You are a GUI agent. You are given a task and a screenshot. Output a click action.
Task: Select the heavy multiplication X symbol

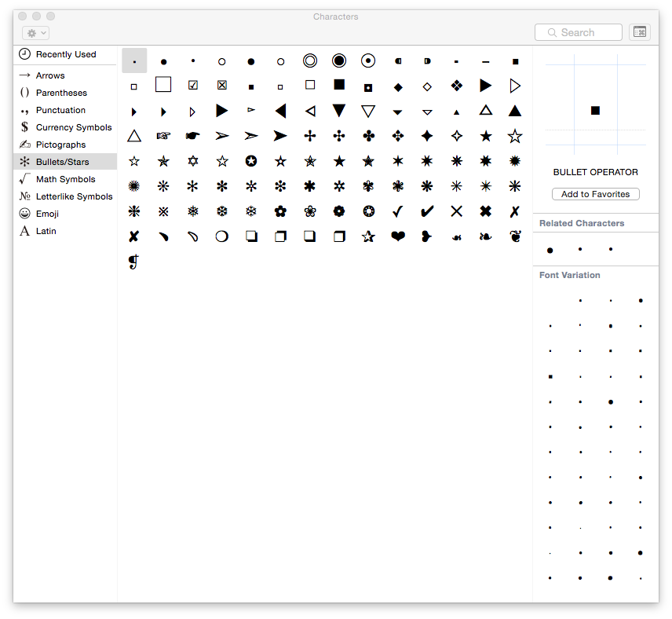pyautogui.click(x=486, y=211)
